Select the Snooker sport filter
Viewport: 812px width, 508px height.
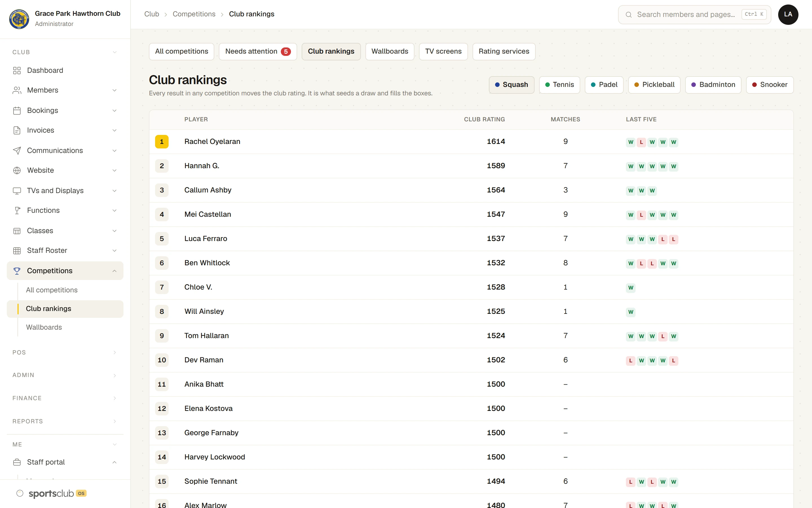tap(769, 85)
